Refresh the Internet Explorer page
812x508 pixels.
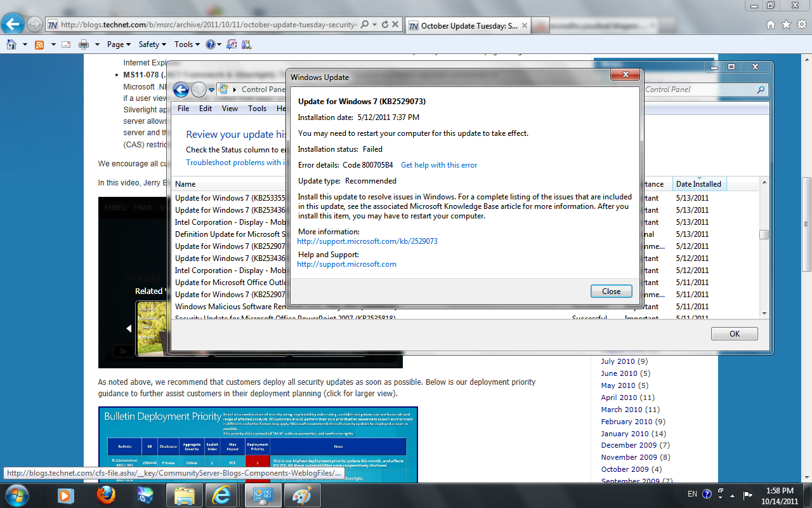click(x=384, y=25)
